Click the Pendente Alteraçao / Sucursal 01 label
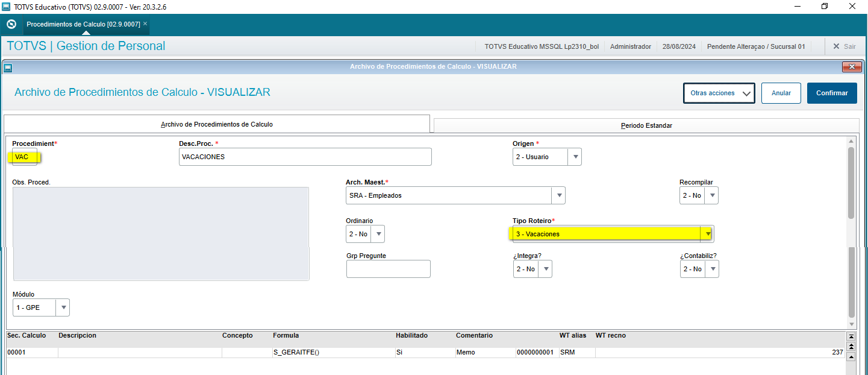Screen dimensions: 868x375 pyautogui.click(x=756, y=46)
